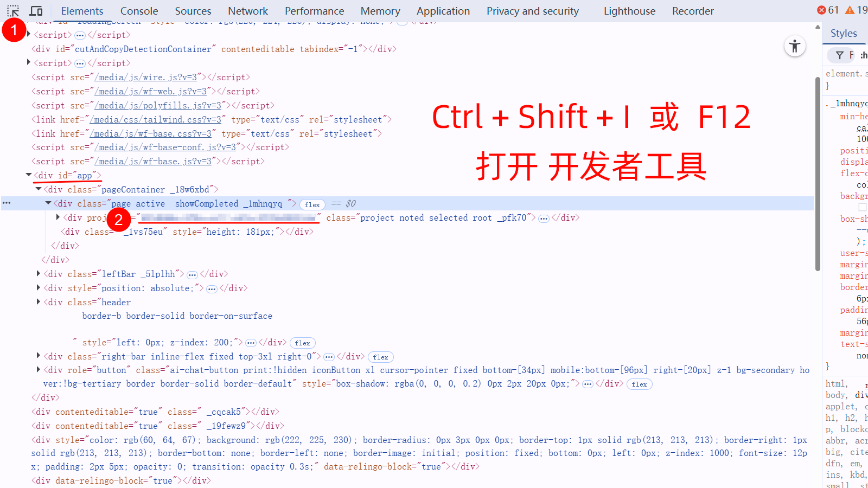Expand ellipsis in position: absolute div
Image resolution: width=868 pixels, height=488 pixels.
click(x=212, y=289)
